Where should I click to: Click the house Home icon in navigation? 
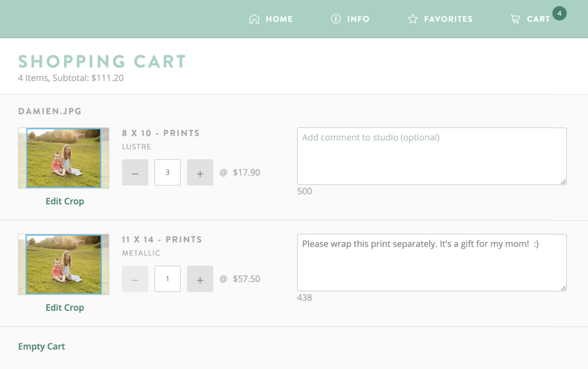coord(254,19)
